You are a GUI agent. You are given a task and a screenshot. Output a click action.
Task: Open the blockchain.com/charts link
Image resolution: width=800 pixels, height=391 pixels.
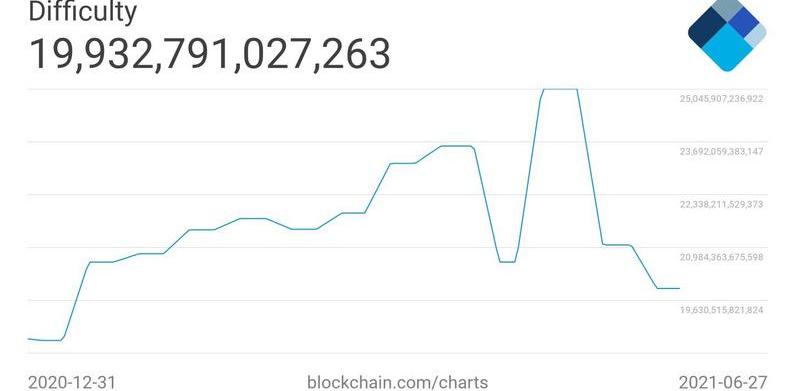397,382
